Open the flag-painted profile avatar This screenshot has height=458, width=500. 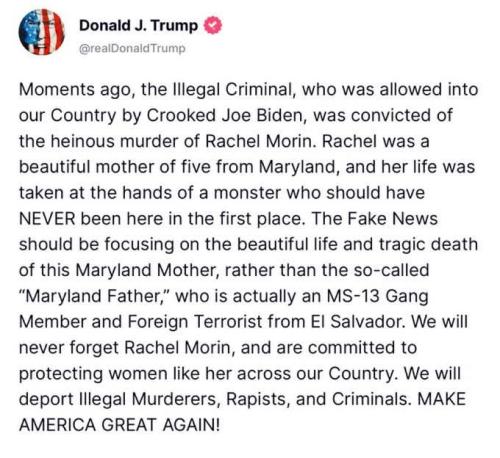(x=42, y=32)
